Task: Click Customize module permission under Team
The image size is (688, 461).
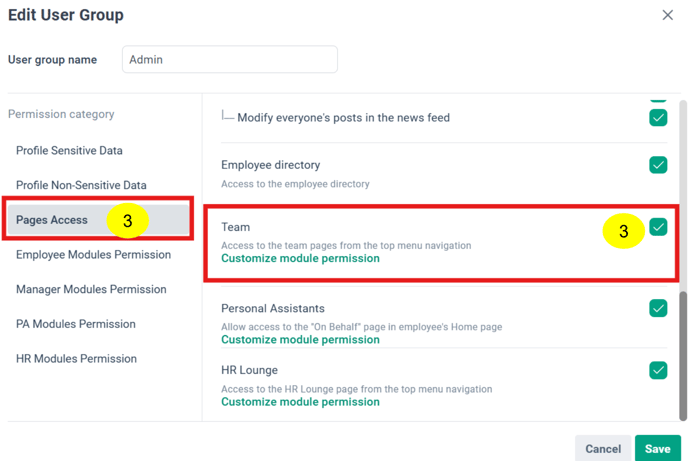Action: pyautogui.click(x=300, y=258)
